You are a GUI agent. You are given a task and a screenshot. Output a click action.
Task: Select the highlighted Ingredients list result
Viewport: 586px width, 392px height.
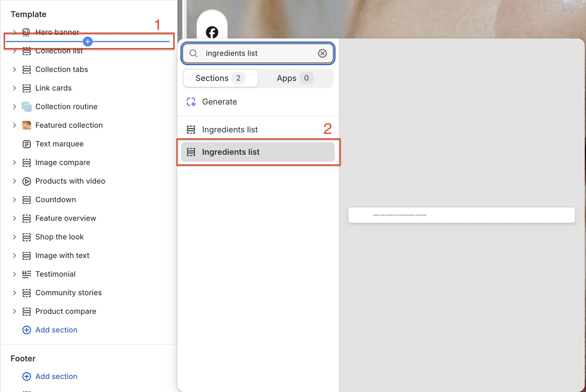tap(258, 152)
